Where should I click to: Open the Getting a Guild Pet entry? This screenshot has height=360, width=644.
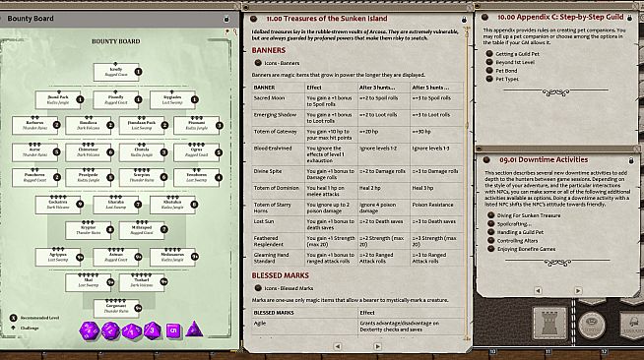(x=517, y=54)
